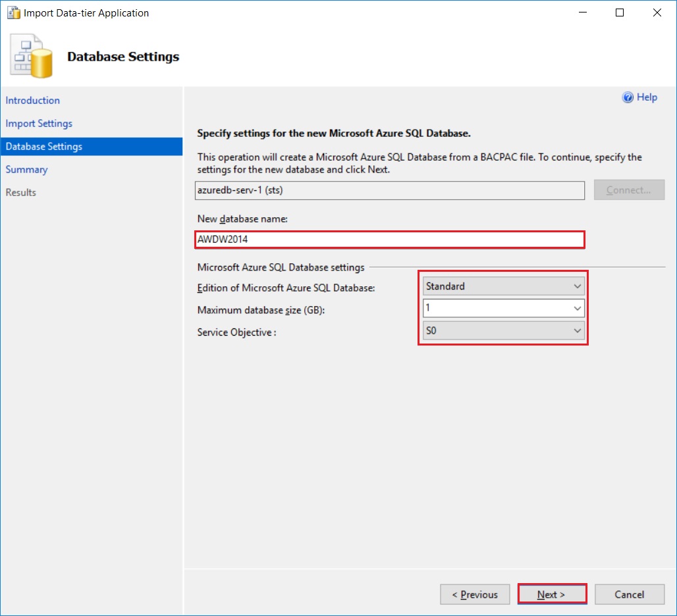Click the 'Service Objective :' label
The height and width of the screenshot is (616, 677).
236,332
